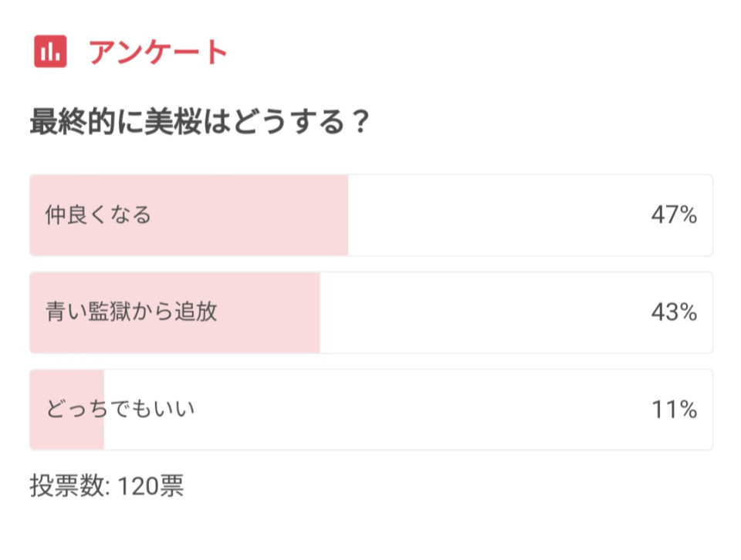Click the 43% result label
The image size is (741, 560).
point(674,312)
